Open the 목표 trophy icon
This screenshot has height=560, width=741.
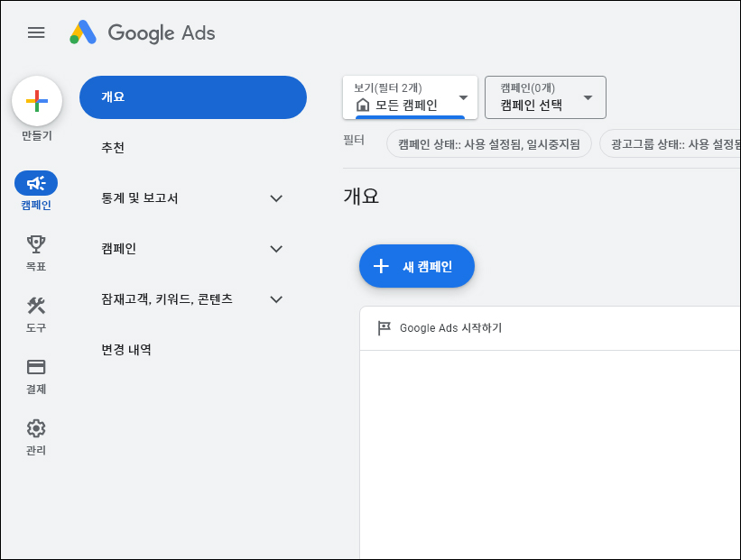(36, 243)
